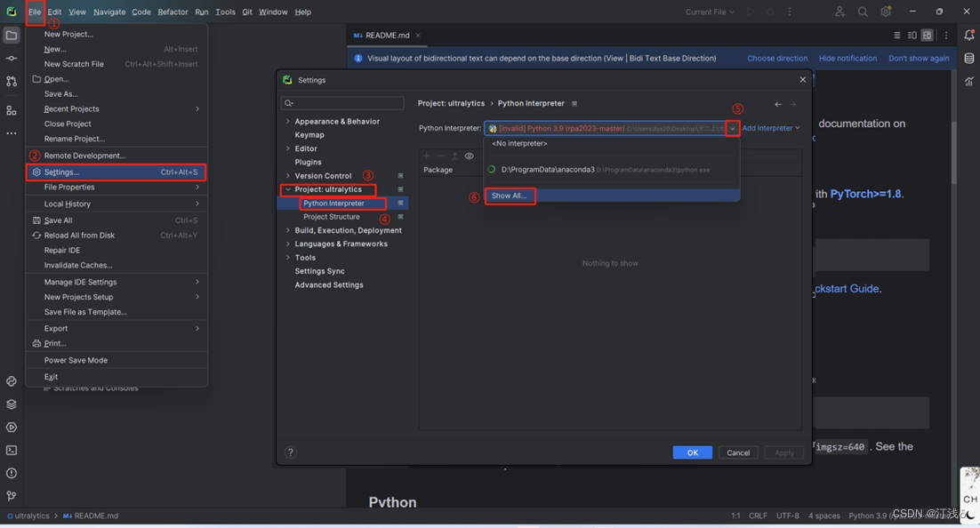Open the Code With Me user icon
Image resolution: width=980 pixels, height=528 pixels.
coord(840,12)
